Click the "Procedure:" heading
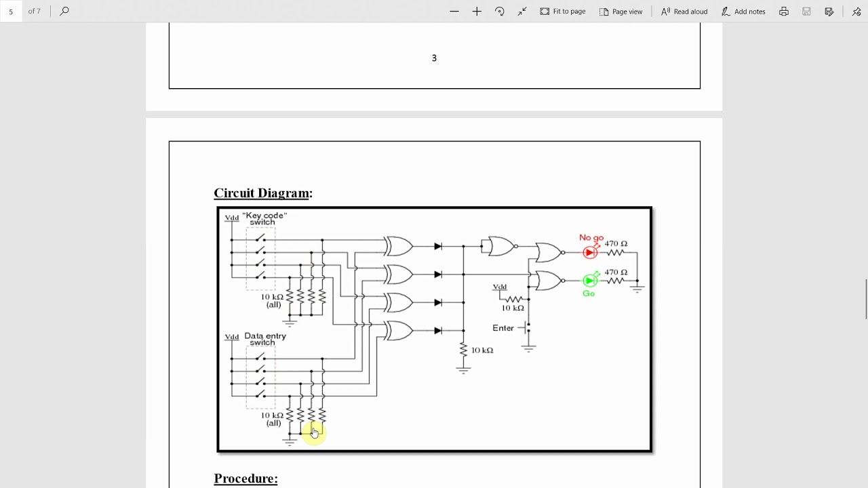868x488 pixels. click(245, 479)
